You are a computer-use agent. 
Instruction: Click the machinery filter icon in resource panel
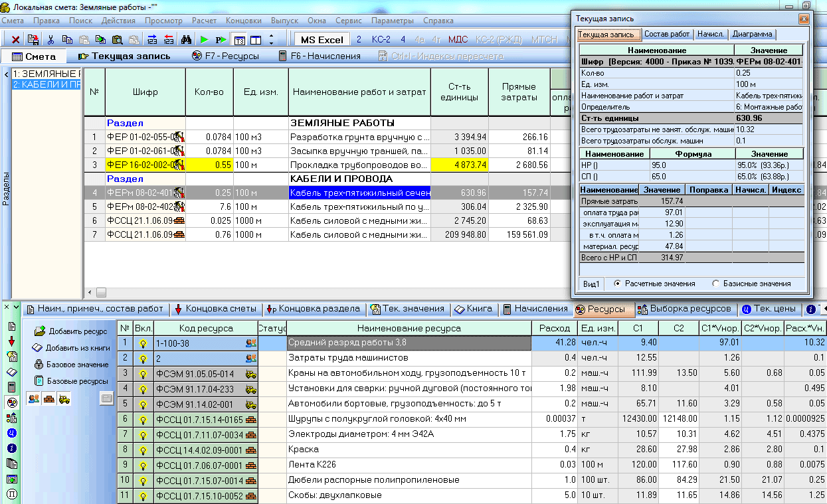coord(64,398)
